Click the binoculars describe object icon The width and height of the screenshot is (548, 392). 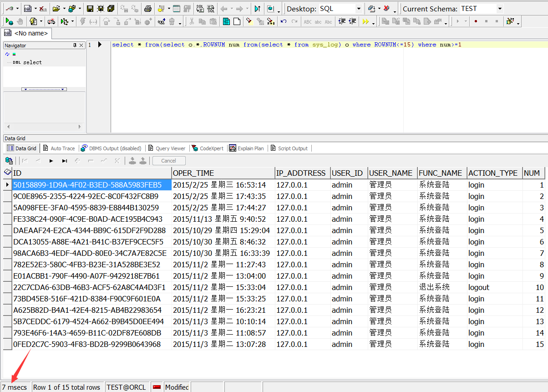pyautogui.click(x=162, y=21)
